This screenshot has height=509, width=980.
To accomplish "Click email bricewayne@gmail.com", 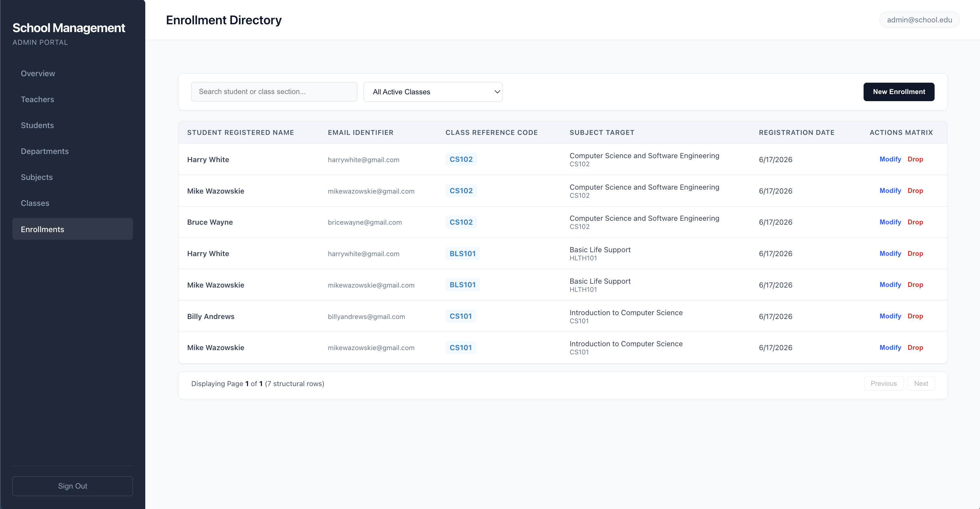I will [365, 222].
